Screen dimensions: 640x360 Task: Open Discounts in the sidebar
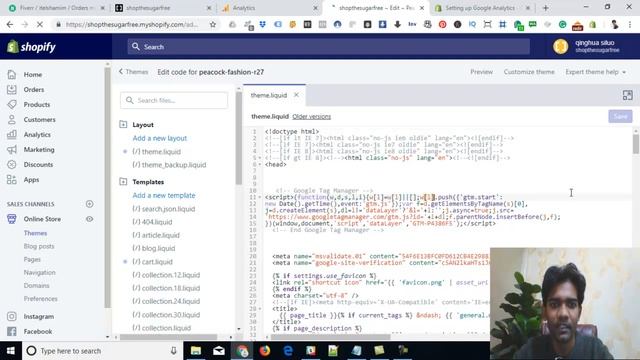(38, 164)
